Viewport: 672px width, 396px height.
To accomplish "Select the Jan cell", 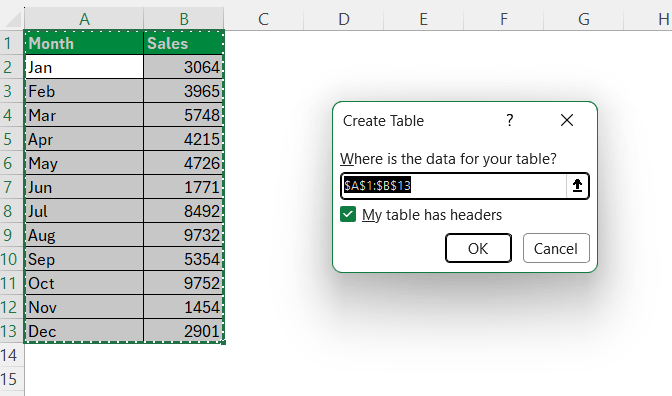I will coord(84,67).
